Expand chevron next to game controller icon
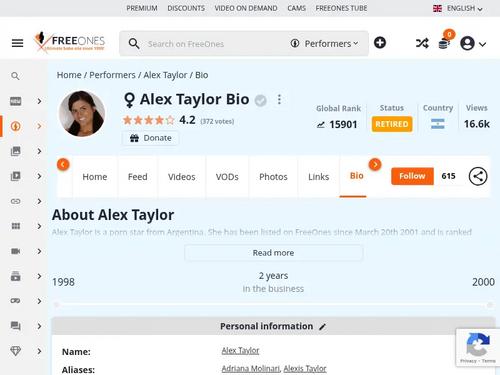 point(39,301)
